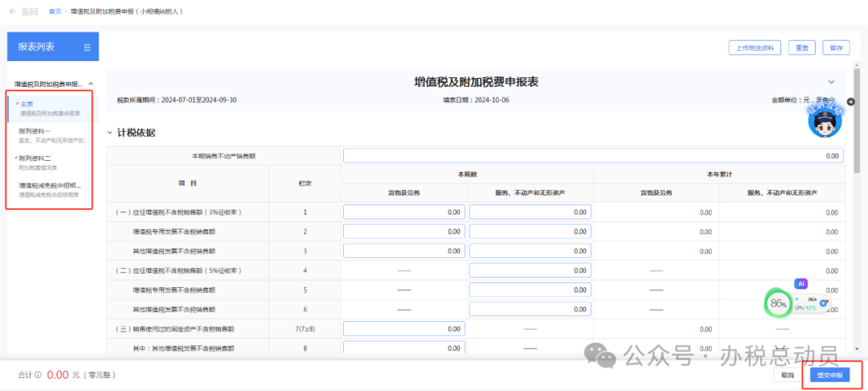868x391 pixels.
Task: Focus row 1 货物及劳务 本期数 input
Action: click(404, 212)
